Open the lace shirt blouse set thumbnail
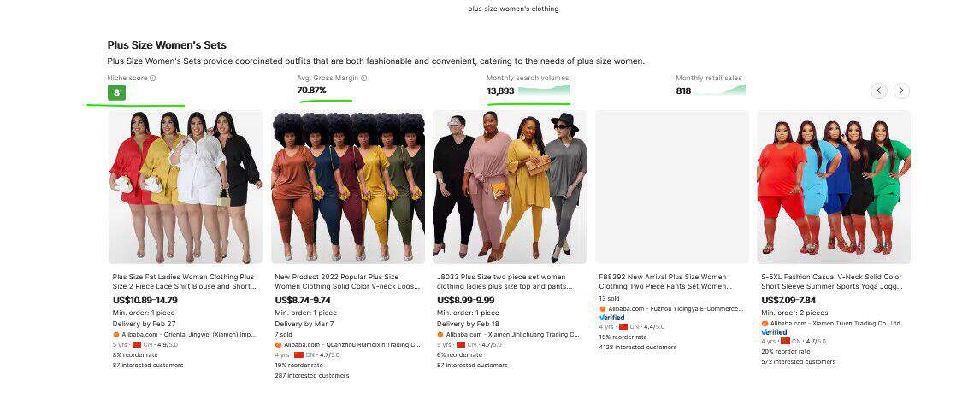This screenshot has height=410, width=980. click(x=185, y=187)
